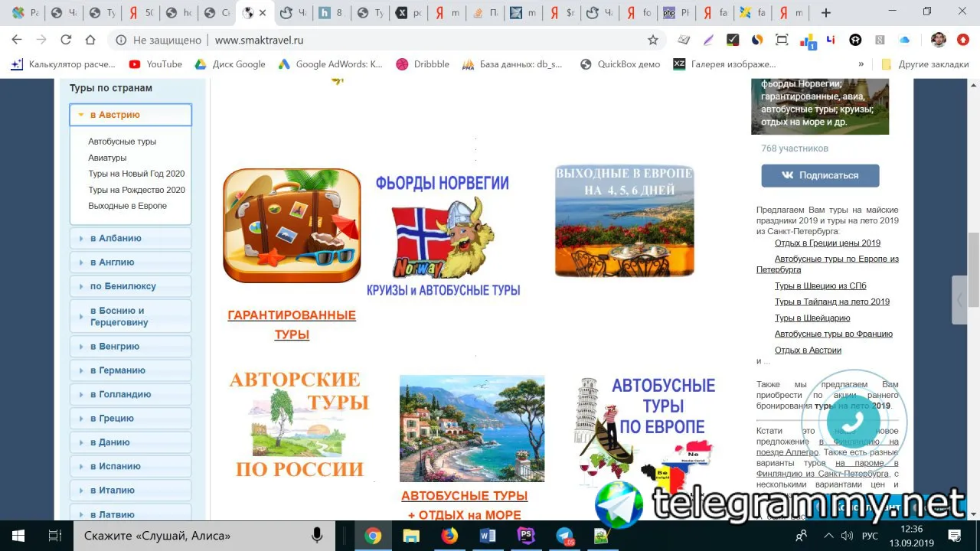Open the Другие закладки bookmarks folder

925,64
